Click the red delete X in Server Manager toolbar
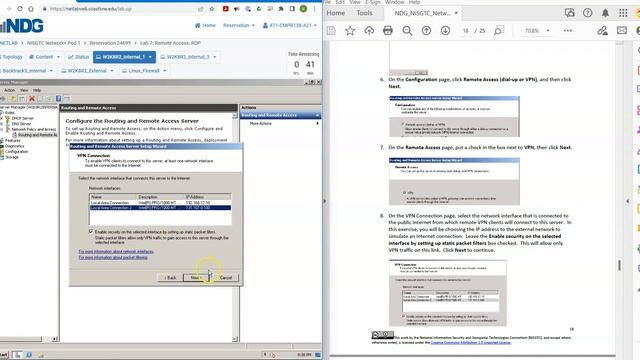Image resolution: width=640 pixels, height=360 pixels. (x=31, y=99)
